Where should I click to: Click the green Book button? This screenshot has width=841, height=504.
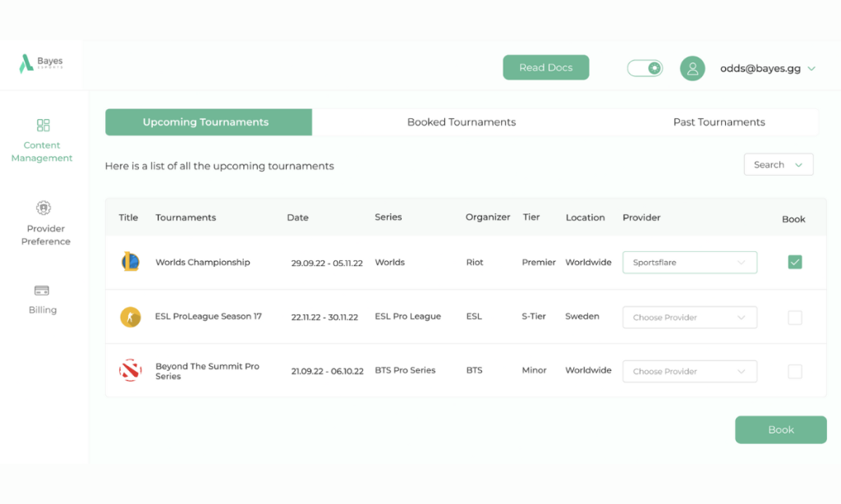pyautogui.click(x=780, y=429)
